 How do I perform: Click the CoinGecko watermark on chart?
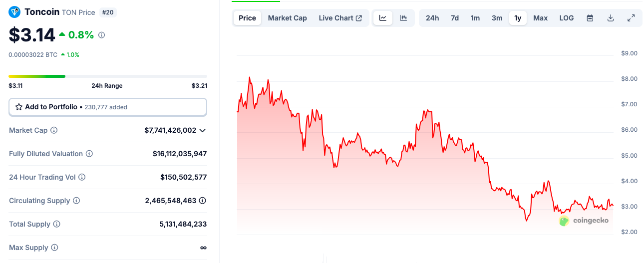(584, 221)
